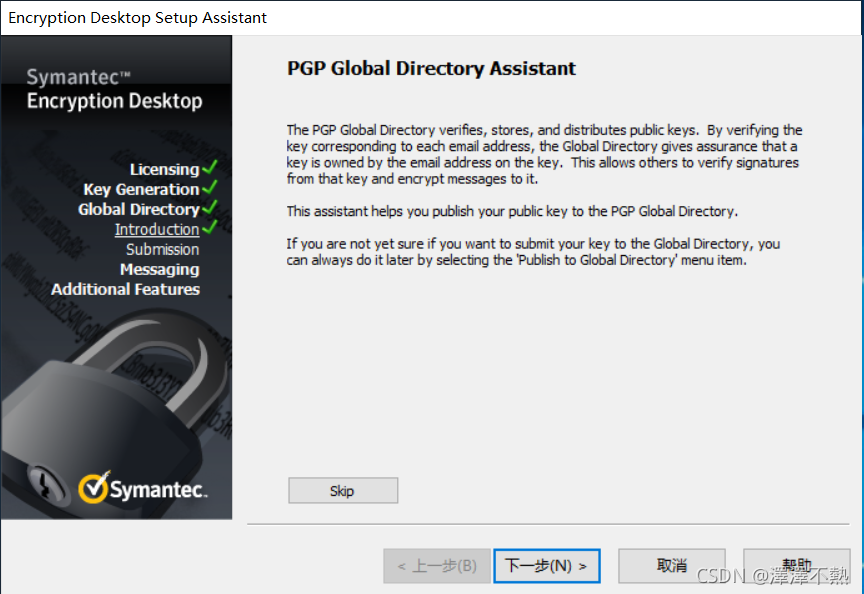Click green checkmark beside Global Directory

point(210,207)
